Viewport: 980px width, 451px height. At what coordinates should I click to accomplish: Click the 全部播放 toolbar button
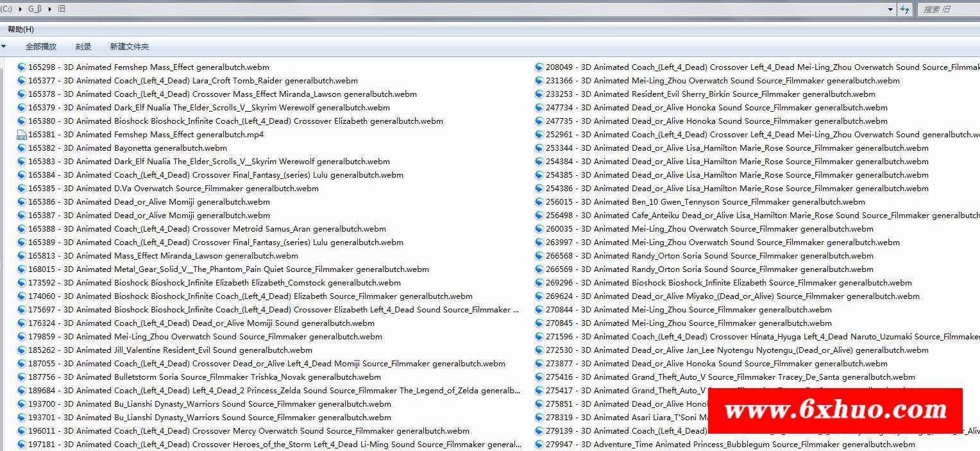(x=41, y=46)
